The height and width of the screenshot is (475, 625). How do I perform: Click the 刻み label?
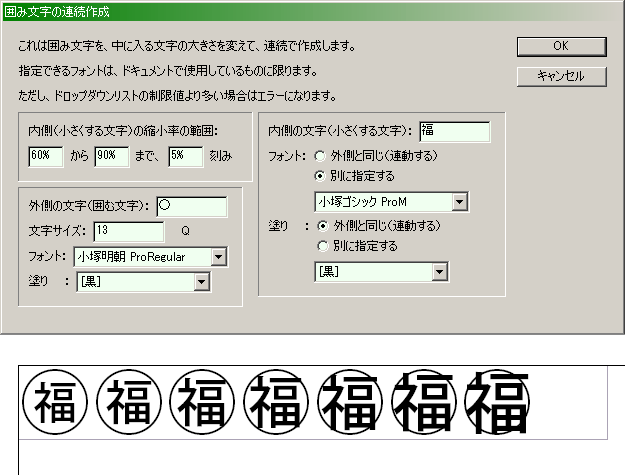pos(220,156)
